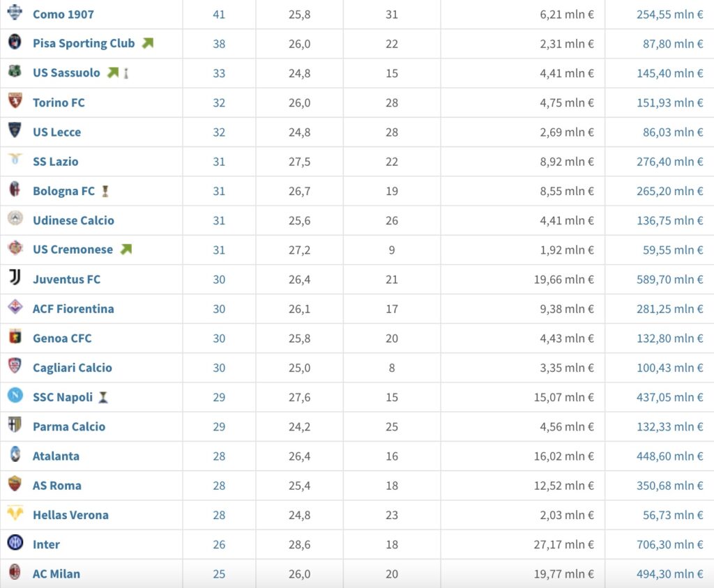
Task: Click Como 1907 squad size 41
Action: click(219, 14)
